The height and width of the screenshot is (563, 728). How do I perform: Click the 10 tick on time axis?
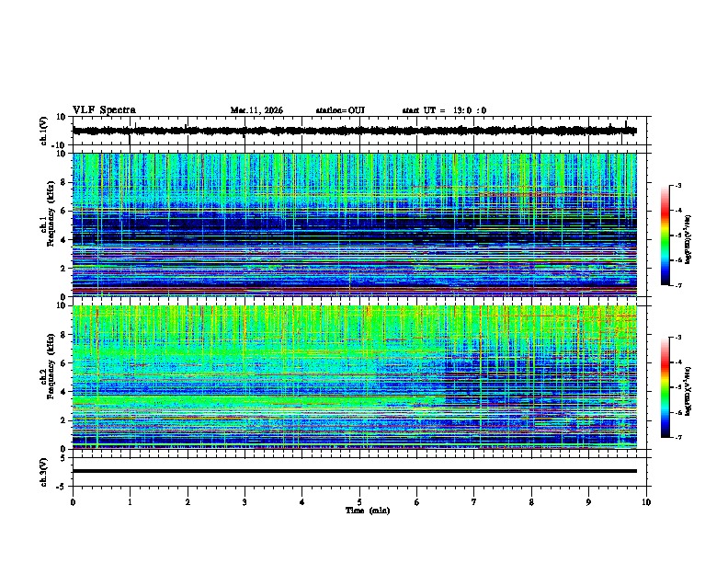[x=646, y=502]
